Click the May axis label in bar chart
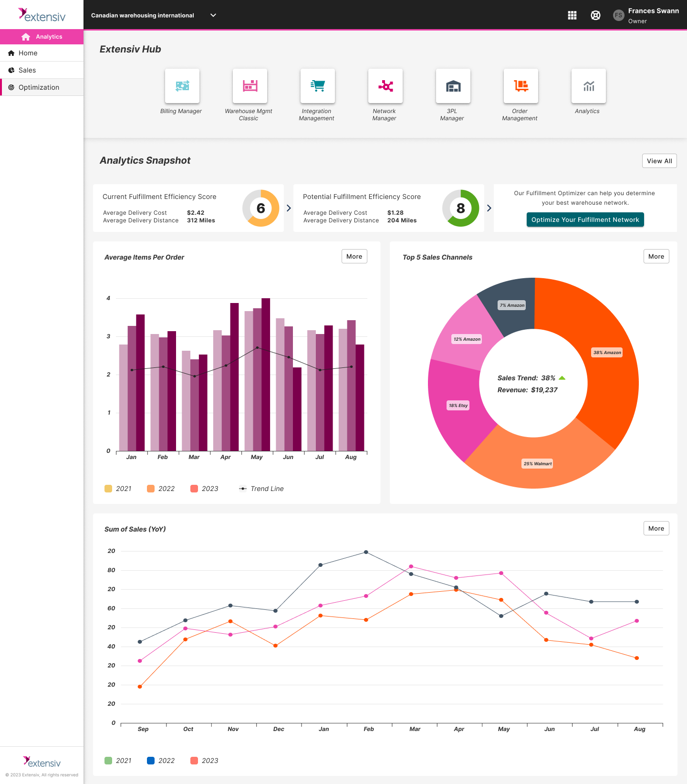The height and width of the screenshot is (784, 687). [x=257, y=457]
